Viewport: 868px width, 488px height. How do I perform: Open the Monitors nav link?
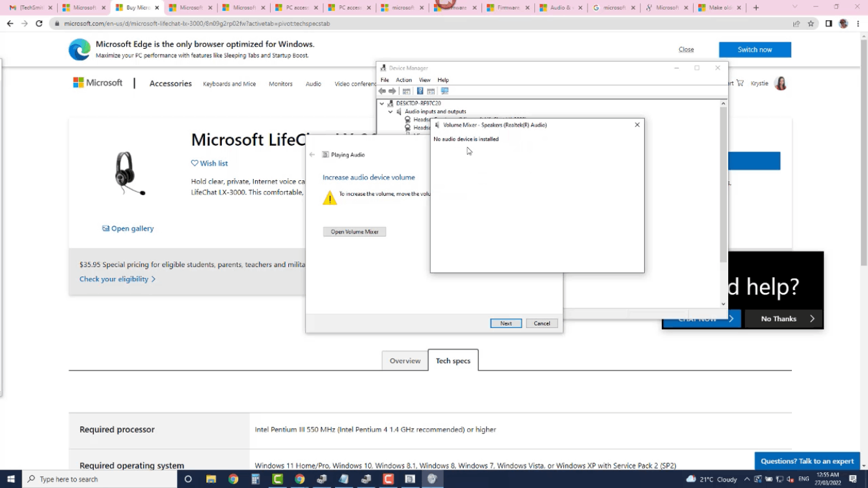click(280, 84)
